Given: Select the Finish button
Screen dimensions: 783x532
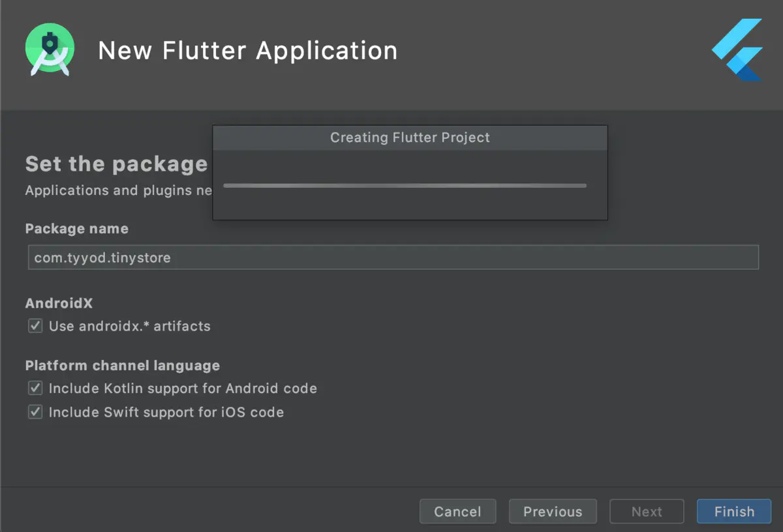Looking at the screenshot, I should coord(734,511).
